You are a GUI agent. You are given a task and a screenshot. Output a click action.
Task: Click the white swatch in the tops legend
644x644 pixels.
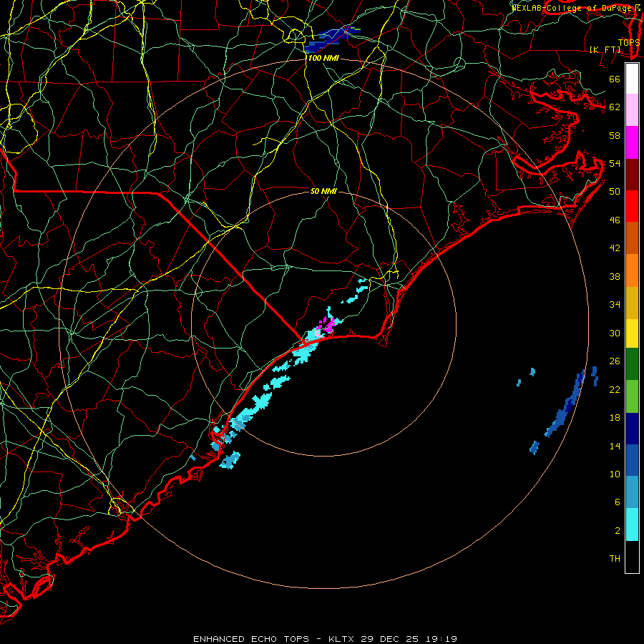pos(632,79)
